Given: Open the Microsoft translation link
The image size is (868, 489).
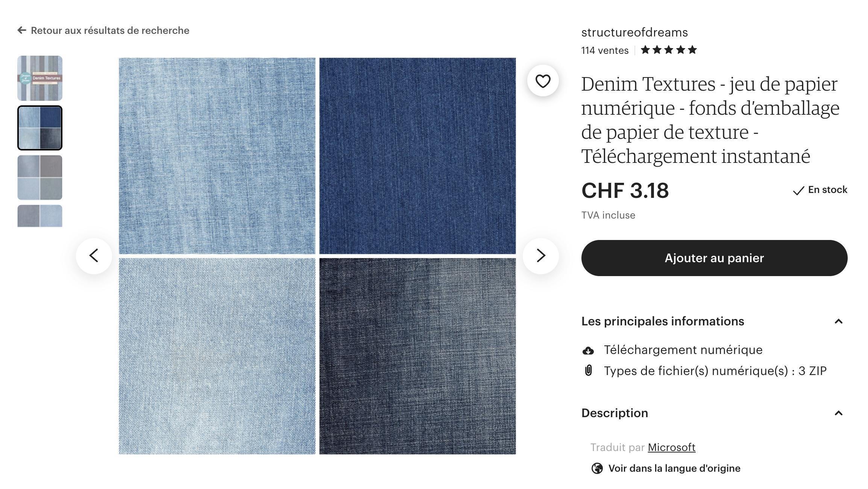Looking at the screenshot, I should point(671,447).
